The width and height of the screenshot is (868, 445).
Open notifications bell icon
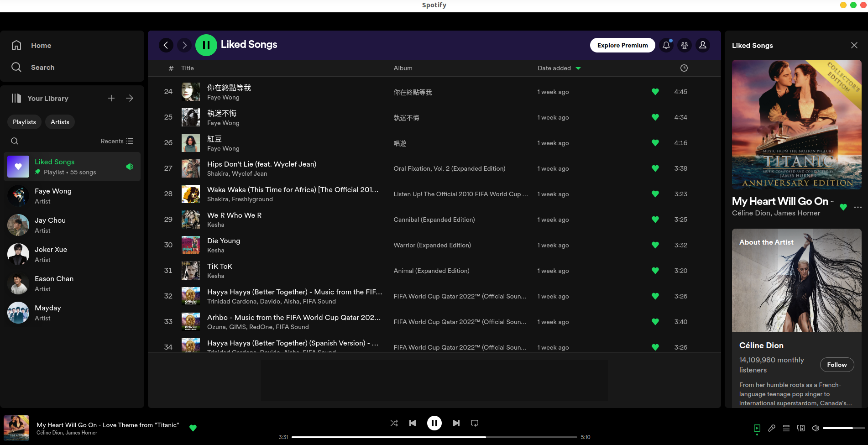[666, 45]
